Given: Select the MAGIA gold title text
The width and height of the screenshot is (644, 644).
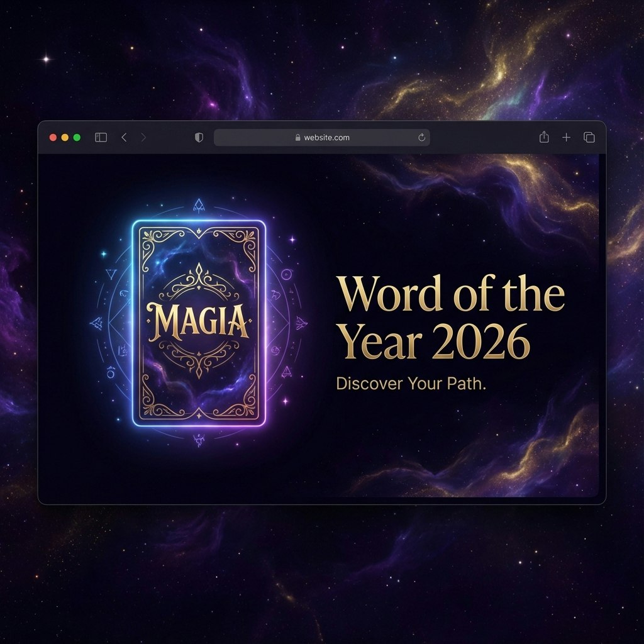Looking at the screenshot, I should [199, 321].
